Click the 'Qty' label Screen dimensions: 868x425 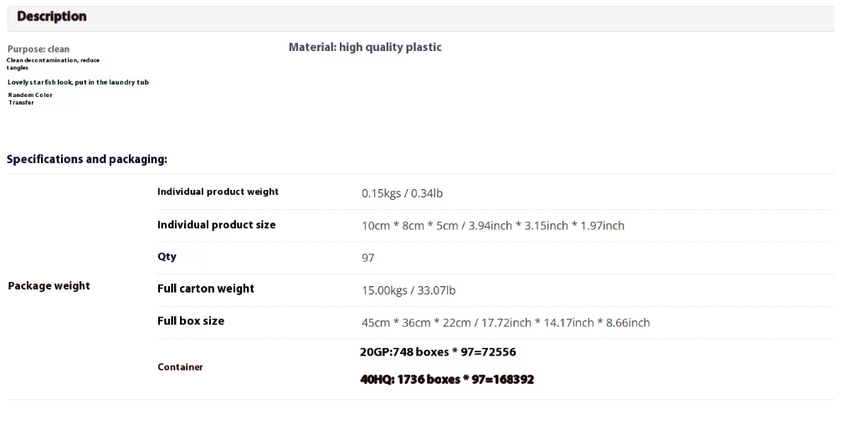[167, 257]
